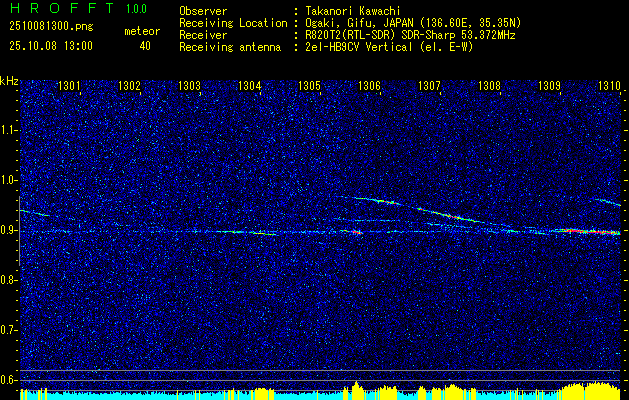Click the 2el-HB9CV Vertical antenna text
Screen dimensions: 629x400
389,47
